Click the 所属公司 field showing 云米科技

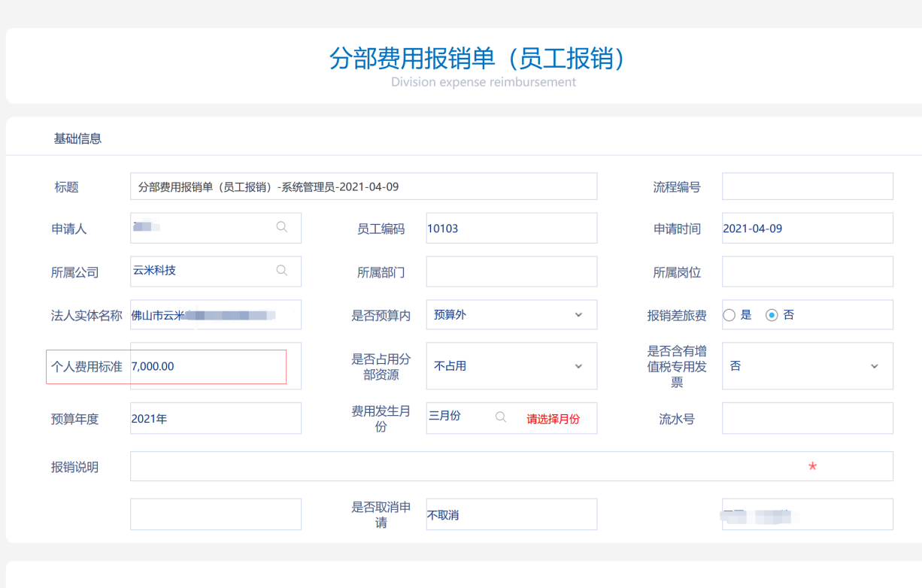click(x=216, y=271)
